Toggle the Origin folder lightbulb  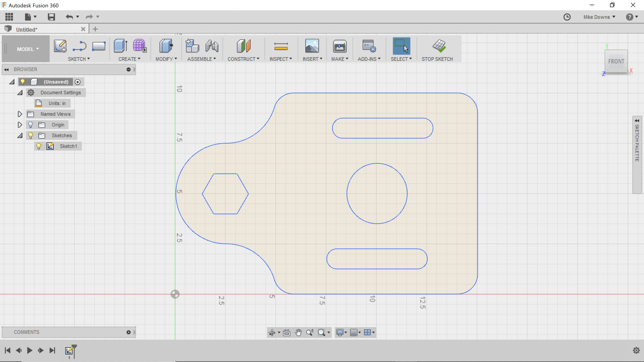(x=30, y=125)
